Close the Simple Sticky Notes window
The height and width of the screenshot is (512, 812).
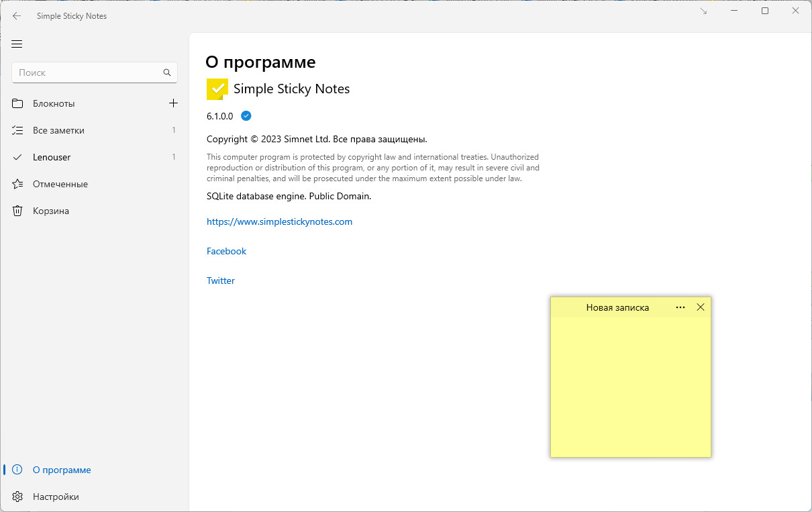pos(795,11)
